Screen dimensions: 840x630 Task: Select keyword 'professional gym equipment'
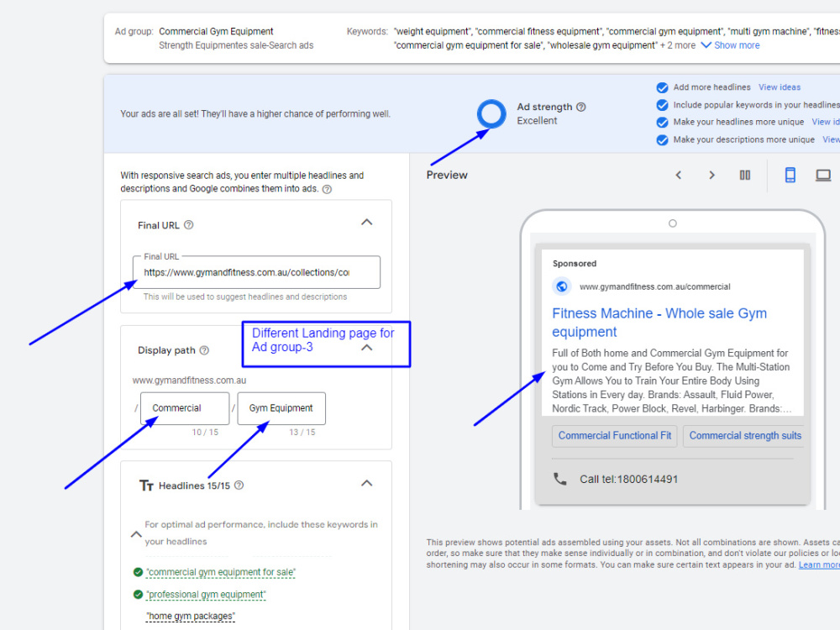tap(206, 595)
